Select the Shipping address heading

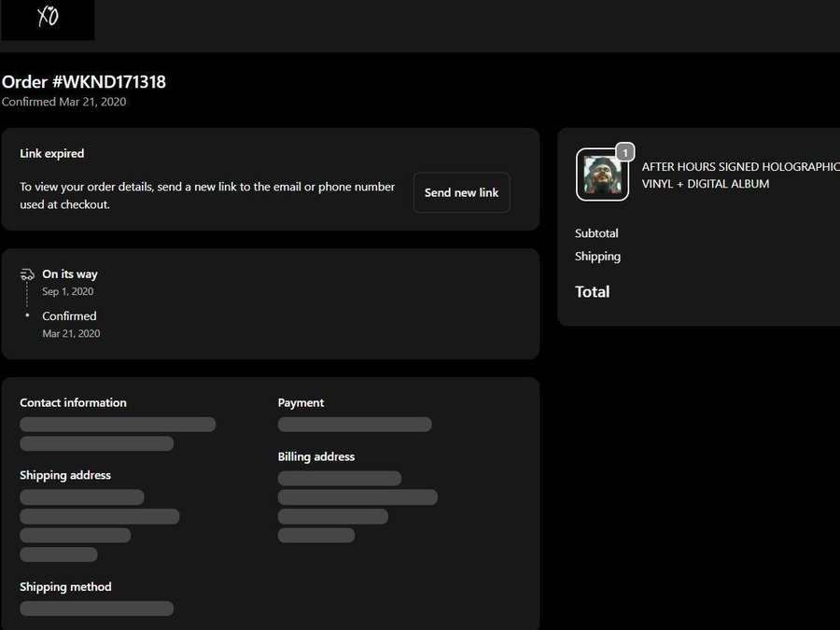65,476
